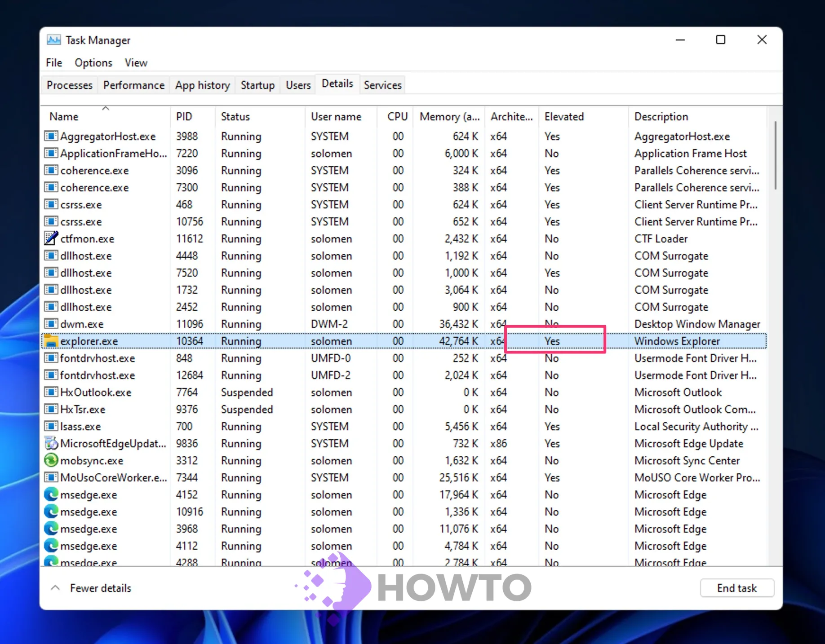Click the Edge icon for msedge.exe PID 10916
The width and height of the screenshot is (825, 644).
tap(51, 512)
